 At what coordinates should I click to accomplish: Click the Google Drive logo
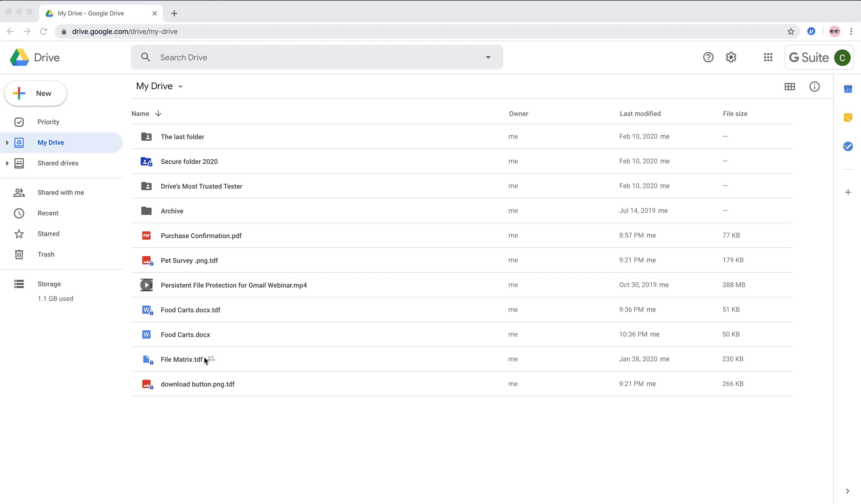(20, 57)
